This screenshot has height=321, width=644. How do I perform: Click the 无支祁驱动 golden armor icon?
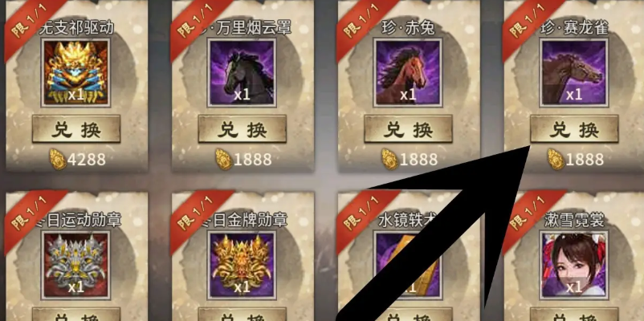(75, 73)
